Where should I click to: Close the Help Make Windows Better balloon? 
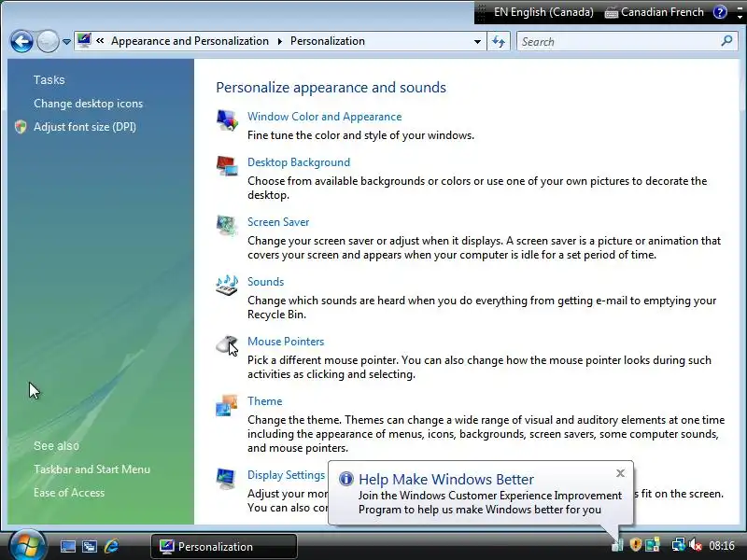coord(620,473)
